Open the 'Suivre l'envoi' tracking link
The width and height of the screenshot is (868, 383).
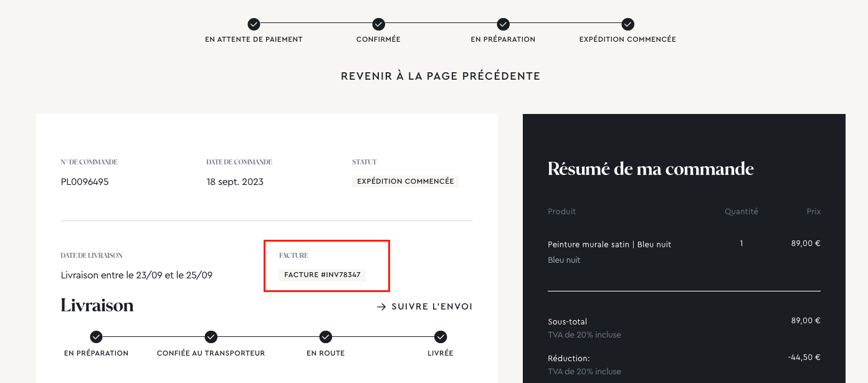click(x=431, y=307)
